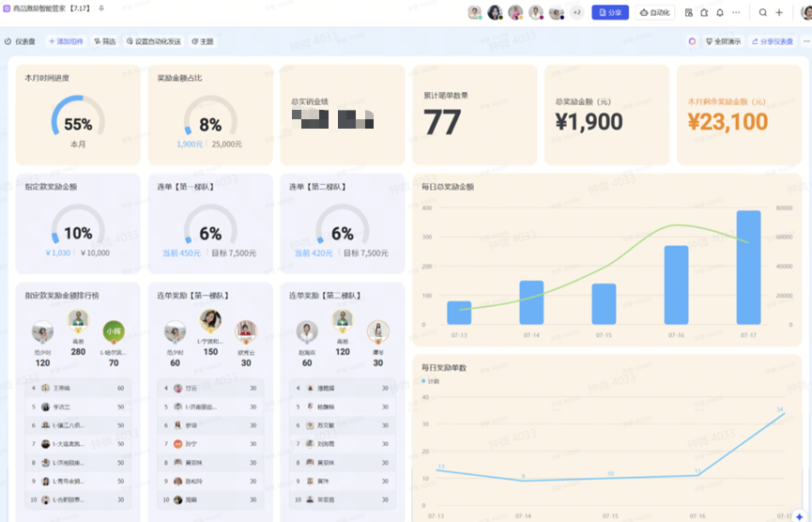Open the dashboard toolbar more options ellipsis
This screenshot has height=522, width=812.
click(803, 41)
